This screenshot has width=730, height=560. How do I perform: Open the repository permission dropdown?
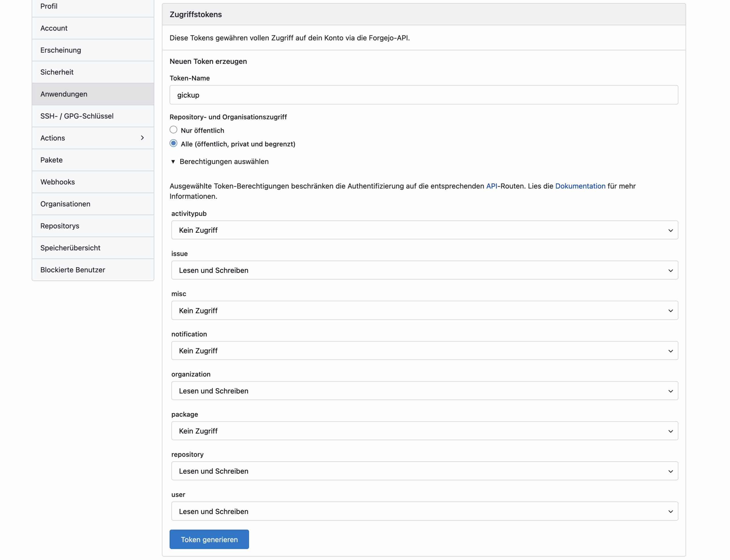424,471
